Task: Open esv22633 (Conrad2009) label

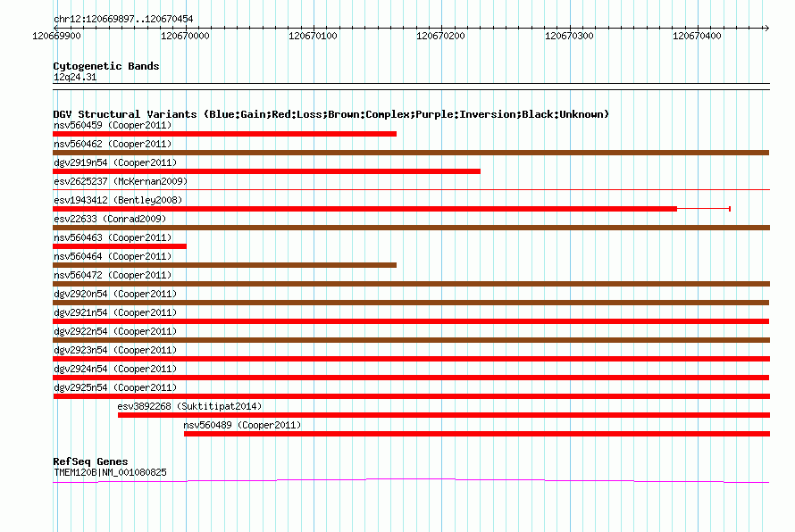Action: coord(110,219)
